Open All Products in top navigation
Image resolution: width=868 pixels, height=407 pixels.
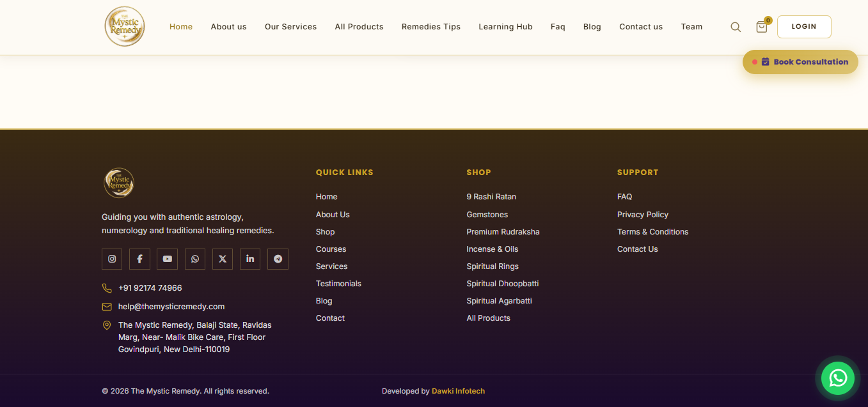tap(359, 27)
